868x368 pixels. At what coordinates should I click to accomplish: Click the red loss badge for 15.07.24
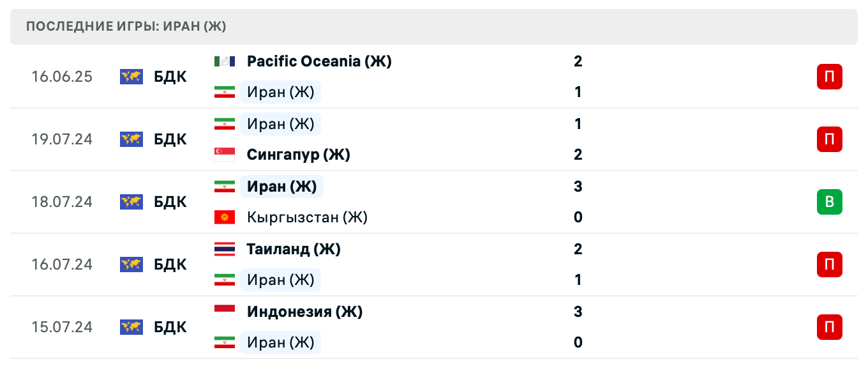tap(829, 327)
